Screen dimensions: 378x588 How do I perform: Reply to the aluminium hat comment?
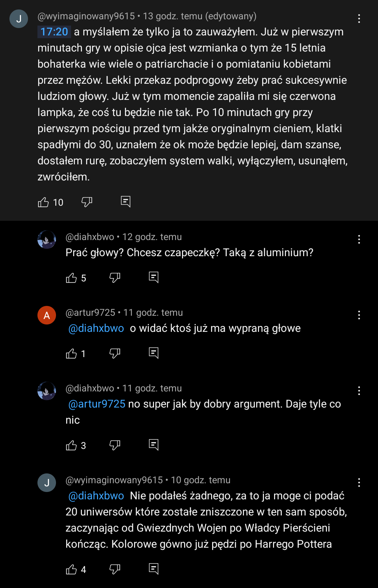click(154, 277)
